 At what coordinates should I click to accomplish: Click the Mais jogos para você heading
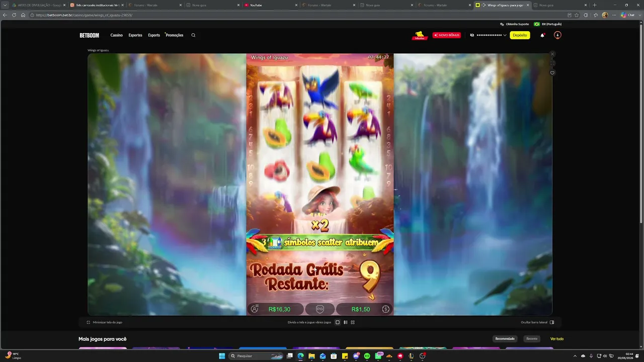pos(103,339)
